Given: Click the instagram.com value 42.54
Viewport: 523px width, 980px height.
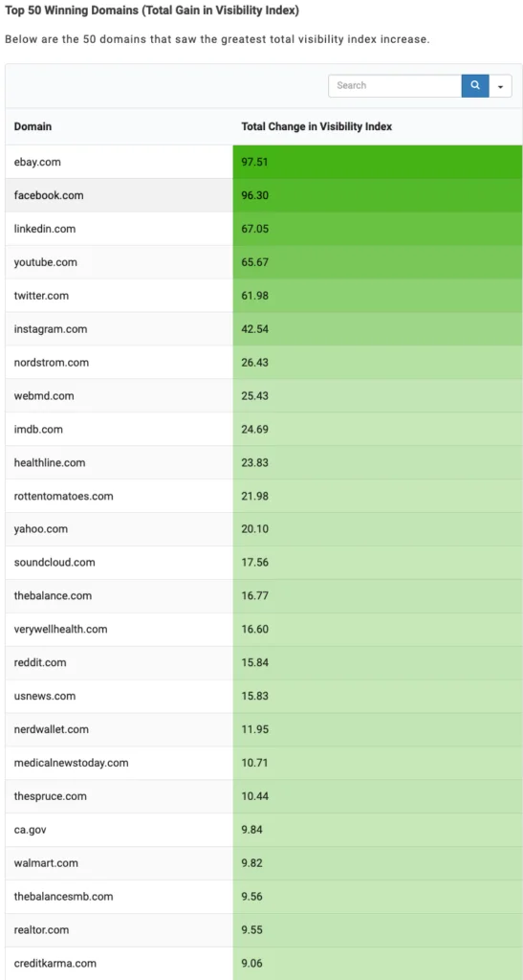Looking at the screenshot, I should tap(255, 329).
